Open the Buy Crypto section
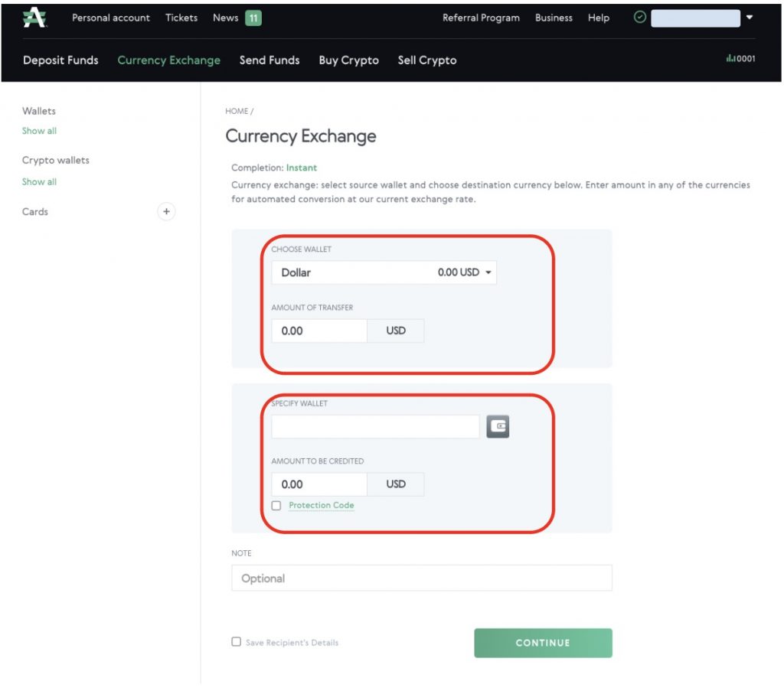The width and height of the screenshot is (784, 694). 348,60
